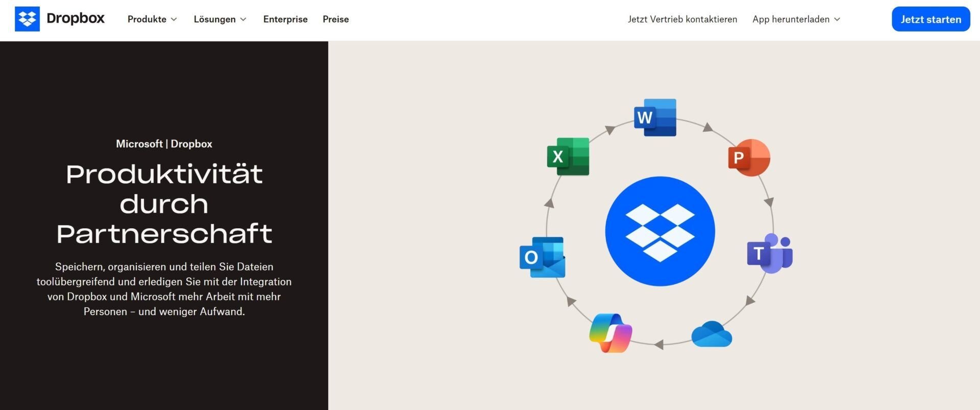Expand the Lösungen dropdown menu
Image resolution: width=980 pixels, height=410 pixels.
pos(220,19)
